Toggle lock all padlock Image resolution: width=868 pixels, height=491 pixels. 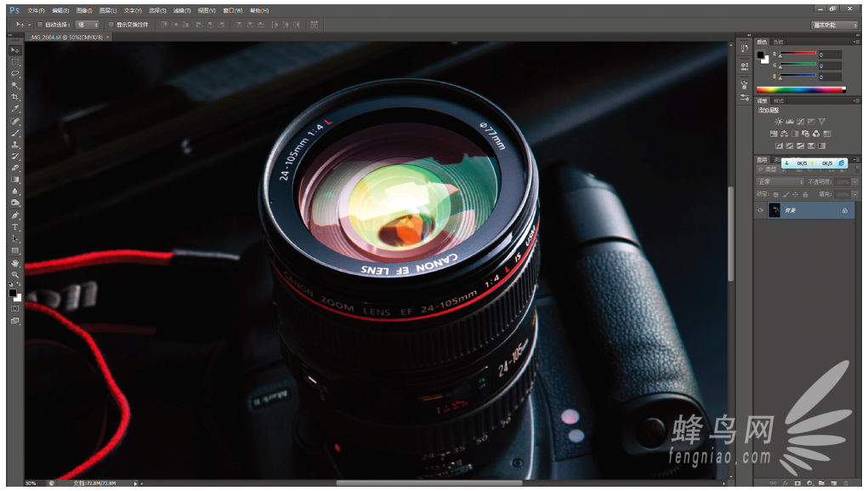coord(805,195)
